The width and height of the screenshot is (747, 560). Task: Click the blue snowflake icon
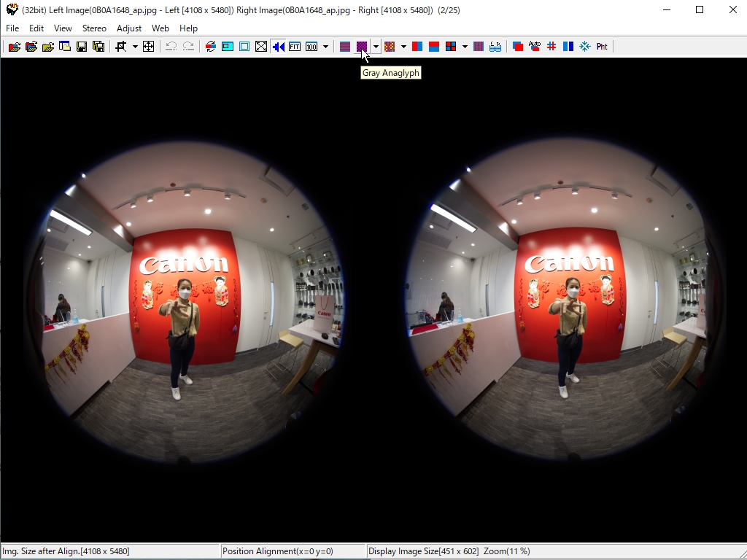point(585,46)
